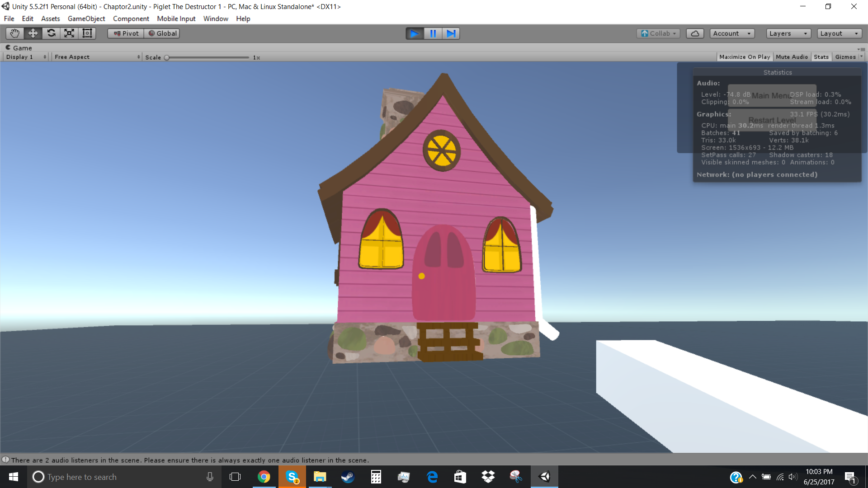
Task: Select the Hand tool
Action: pos(15,33)
